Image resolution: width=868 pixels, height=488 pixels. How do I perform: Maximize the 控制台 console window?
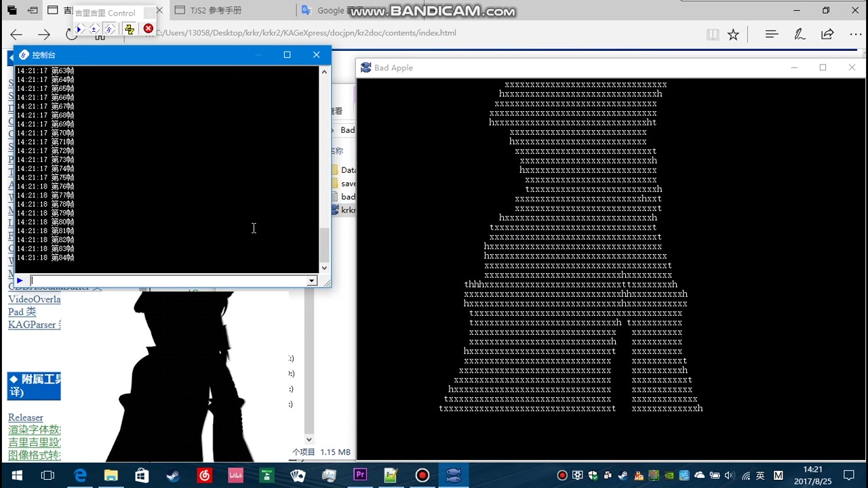(x=287, y=55)
